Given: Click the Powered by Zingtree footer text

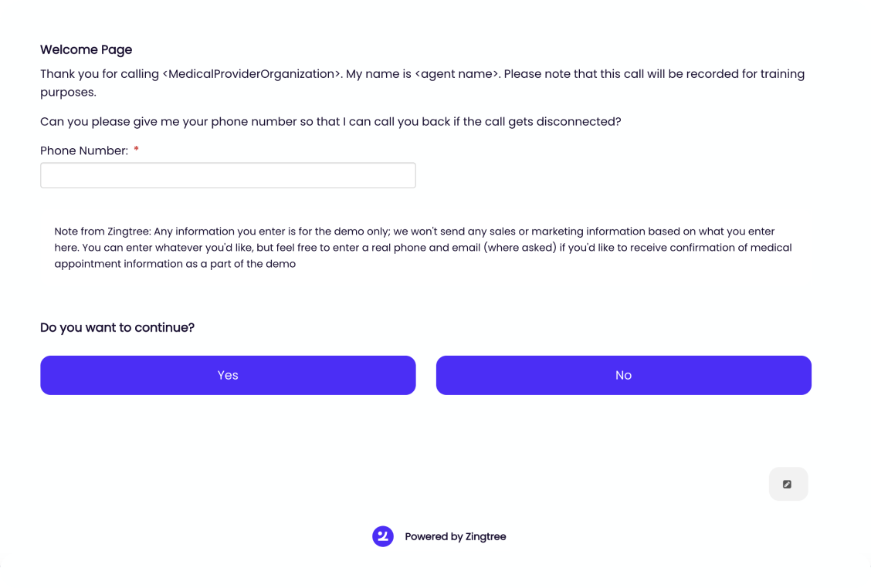Looking at the screenshot, I should click(456, 536).
